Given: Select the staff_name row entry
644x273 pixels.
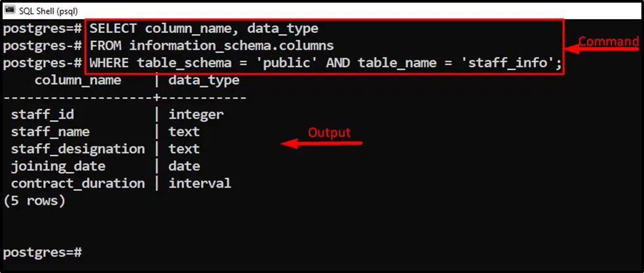Looking at the screenshot, I should coord(50,132).
